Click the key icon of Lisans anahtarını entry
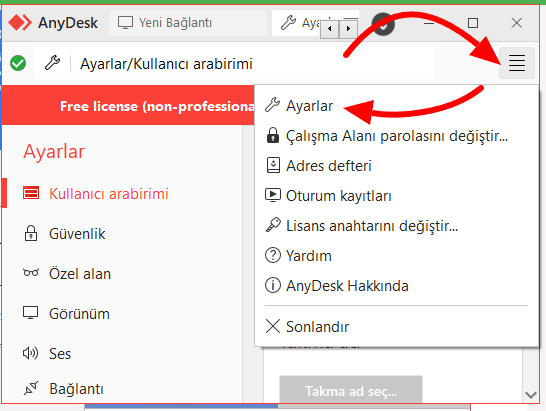 click(x=273, y=225)
